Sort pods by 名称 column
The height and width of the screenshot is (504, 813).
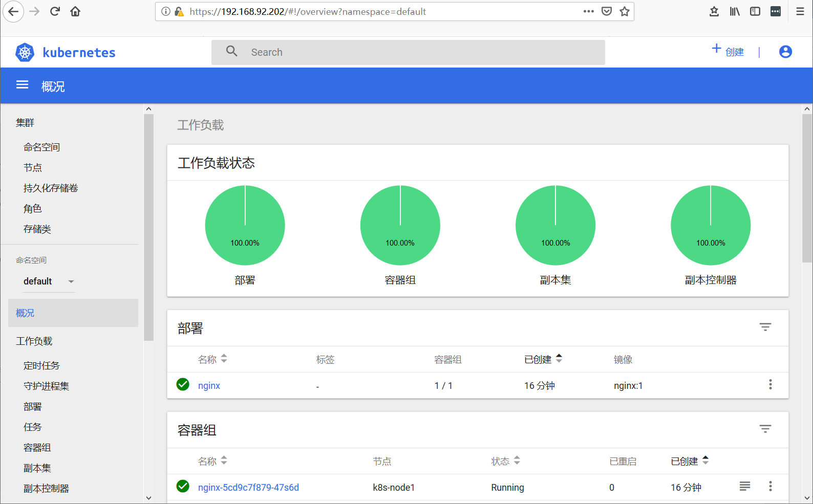tap(212, 461)
